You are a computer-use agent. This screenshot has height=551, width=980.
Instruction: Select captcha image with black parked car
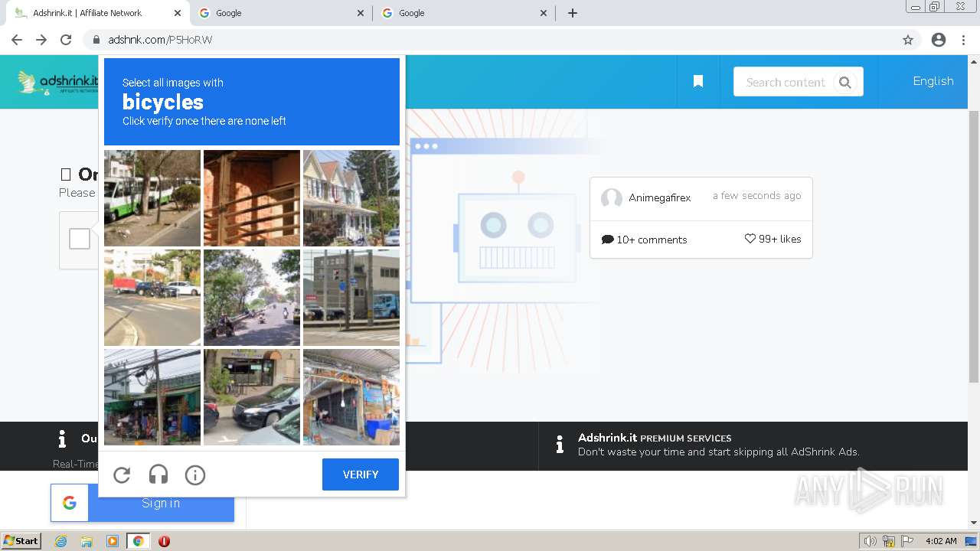coord(252,397)
